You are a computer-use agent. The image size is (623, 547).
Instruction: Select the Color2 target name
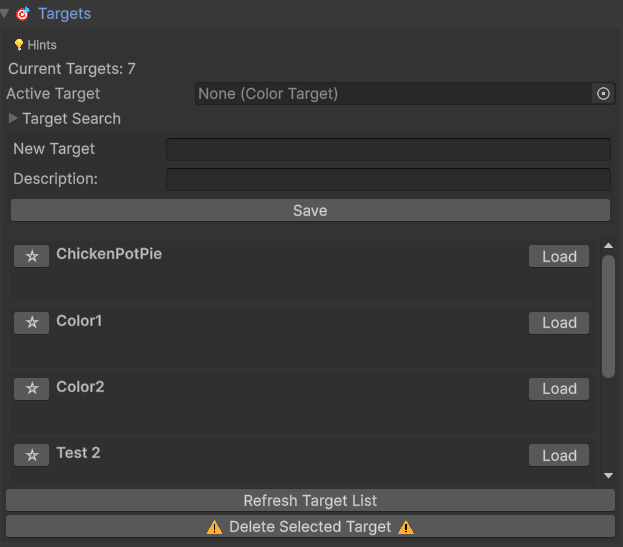coord(80,387)
